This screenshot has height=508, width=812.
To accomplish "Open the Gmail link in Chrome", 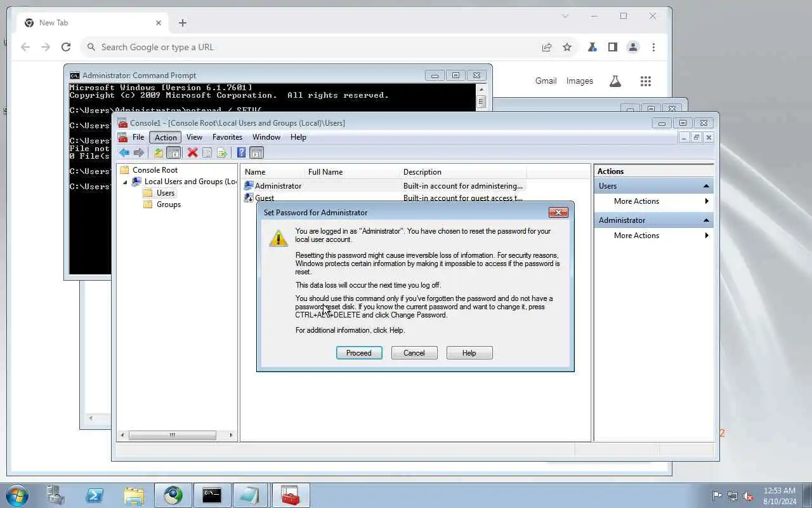I will [546, 81].
